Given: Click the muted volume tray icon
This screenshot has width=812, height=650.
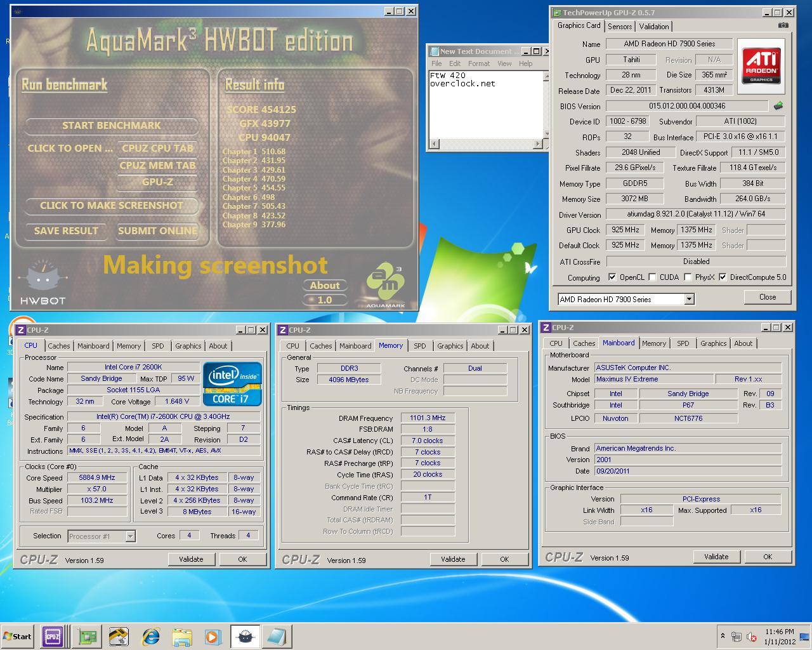Looking at the screenshot, I should tap(752, 637).
